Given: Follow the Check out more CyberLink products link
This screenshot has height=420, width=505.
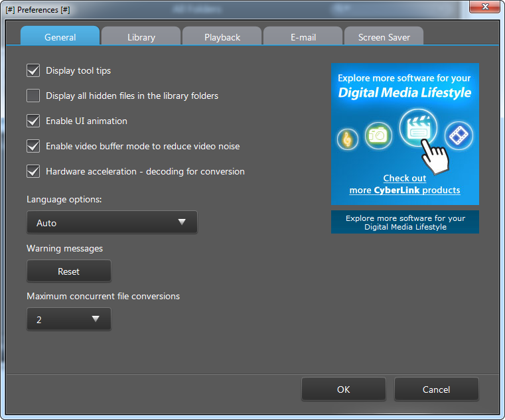Looking at the screenshot, I should tap(405, 184).
